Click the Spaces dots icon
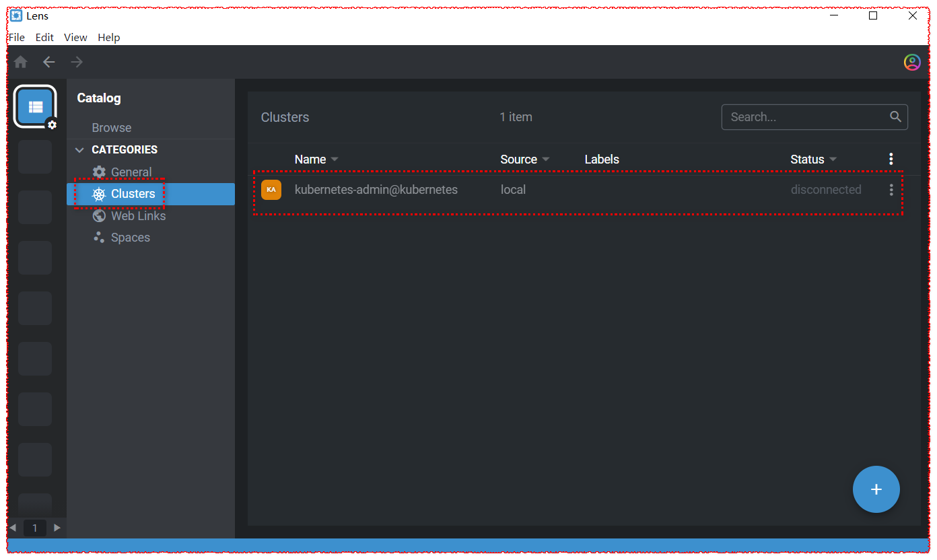 (x=100, y=237)
